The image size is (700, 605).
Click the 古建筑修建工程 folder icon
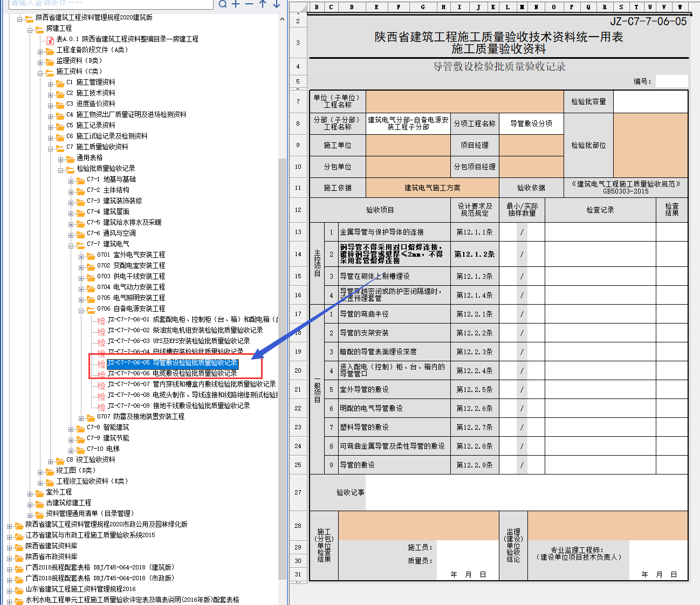point(39,503)
